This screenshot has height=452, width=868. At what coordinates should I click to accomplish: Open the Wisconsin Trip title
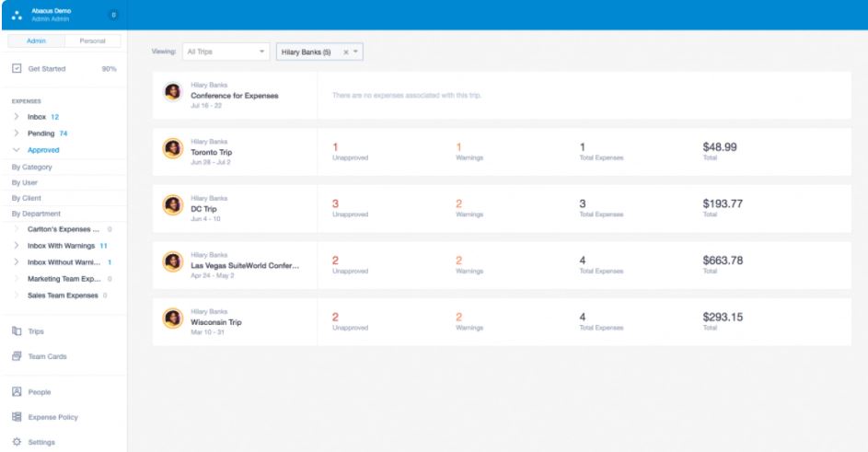(216, 322)
